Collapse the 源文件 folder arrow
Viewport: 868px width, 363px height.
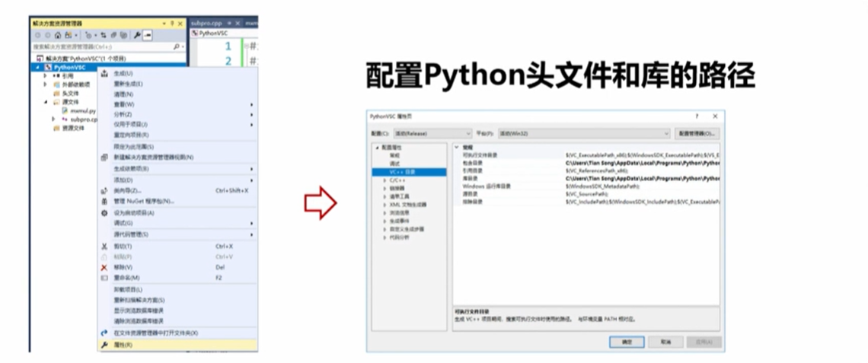tap(47, 103)
